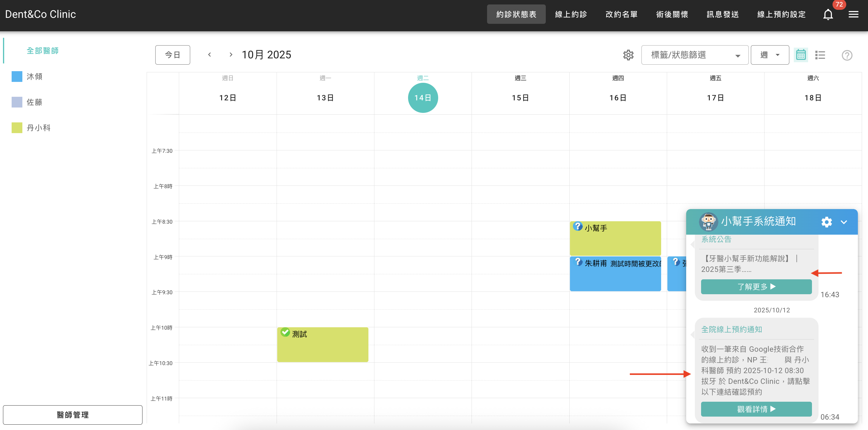Click the checkmark status on 測試 appointment

(x=285, y=332)
